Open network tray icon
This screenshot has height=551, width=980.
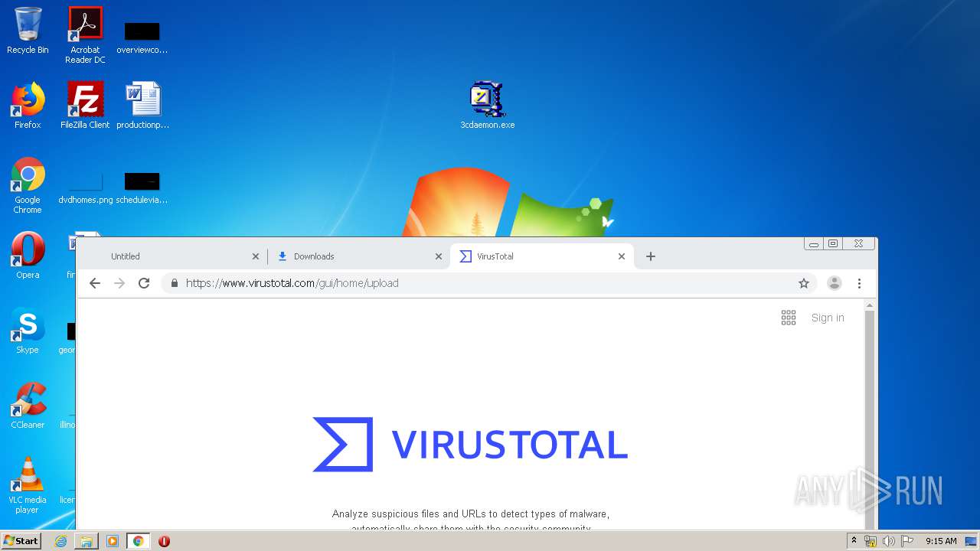[x=871, y=541]
